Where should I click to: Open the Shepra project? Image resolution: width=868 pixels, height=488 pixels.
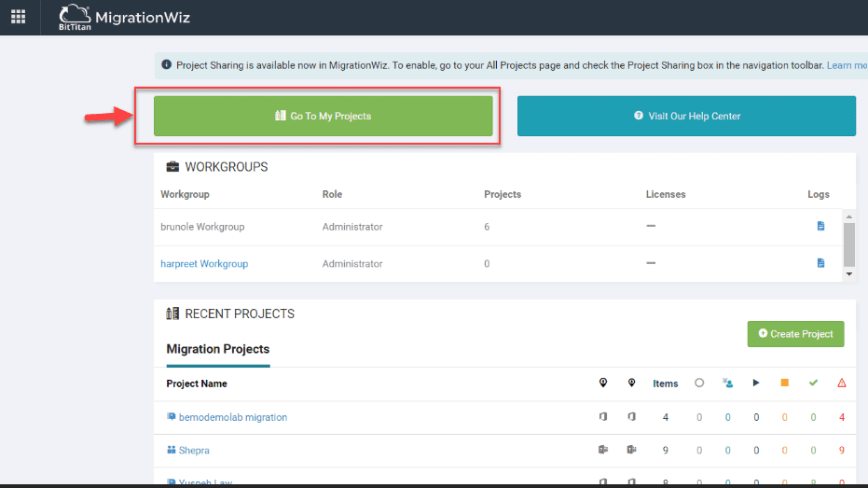(x=194, y=451)
